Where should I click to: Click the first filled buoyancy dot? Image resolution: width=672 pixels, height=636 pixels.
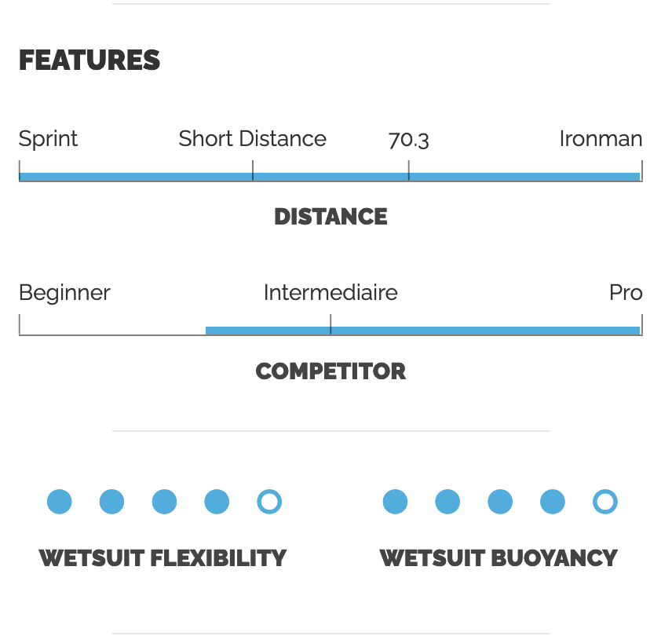tap(395, 502)
